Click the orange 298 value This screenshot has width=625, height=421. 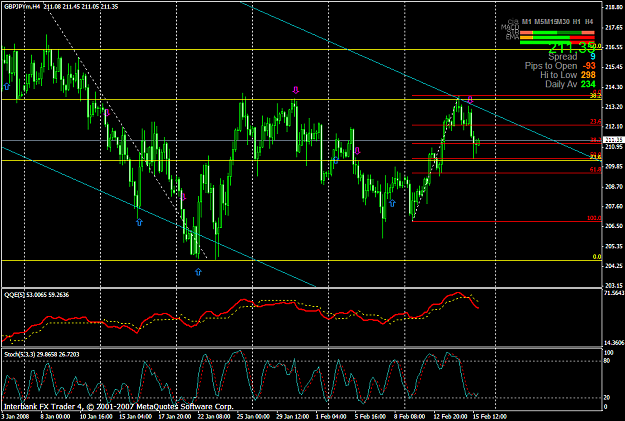(x=588, y=75)
